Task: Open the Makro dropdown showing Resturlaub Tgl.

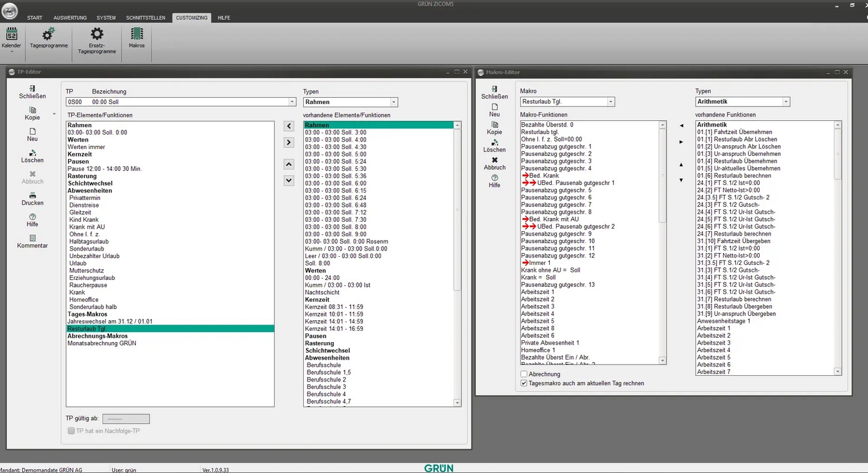Action: tap(610, 102)
